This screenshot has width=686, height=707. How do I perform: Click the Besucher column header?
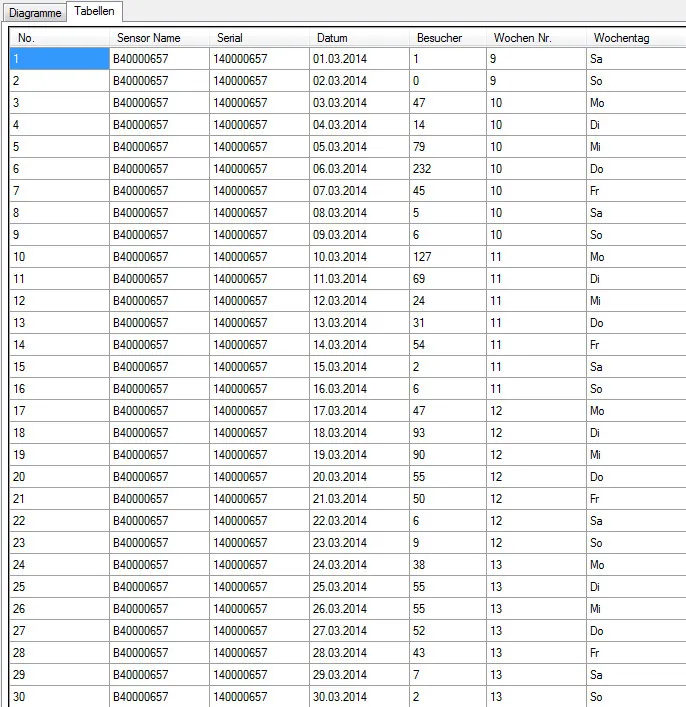[x=448, y=38]
